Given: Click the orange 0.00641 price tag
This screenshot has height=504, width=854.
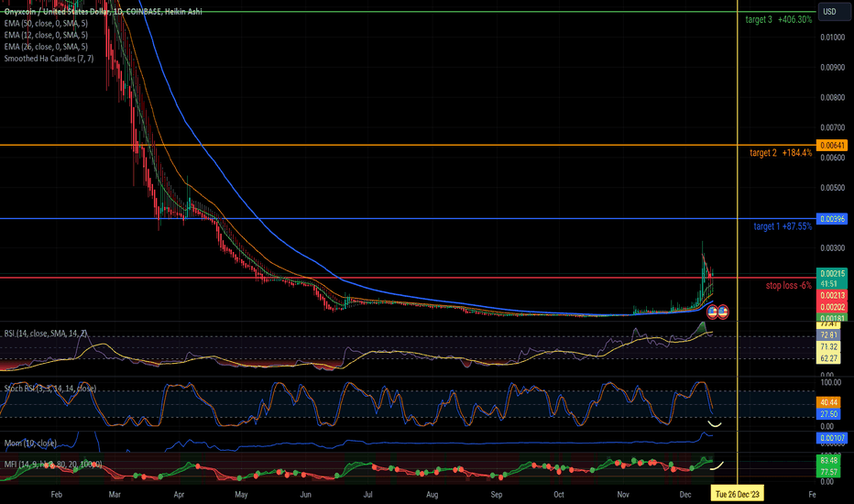Looking at the screenshot, I should coord(832,145).
